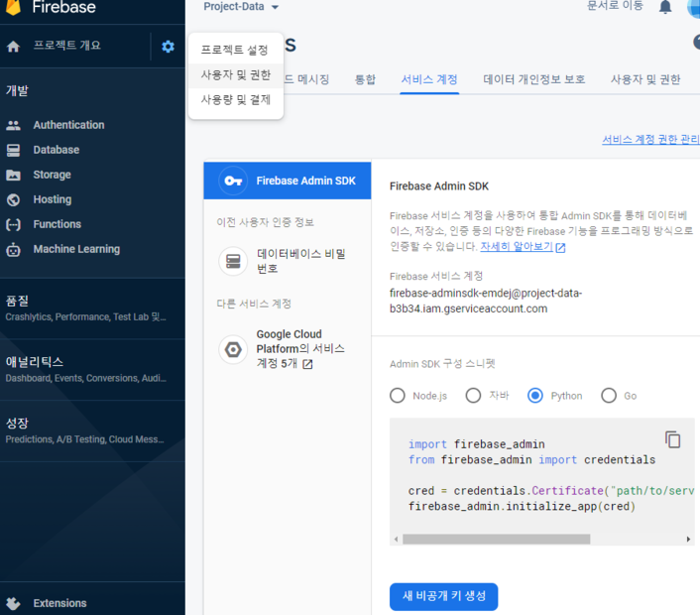Choose 프로젝트 설정 from the menu
700x615 pixels.
pos(236,50)
